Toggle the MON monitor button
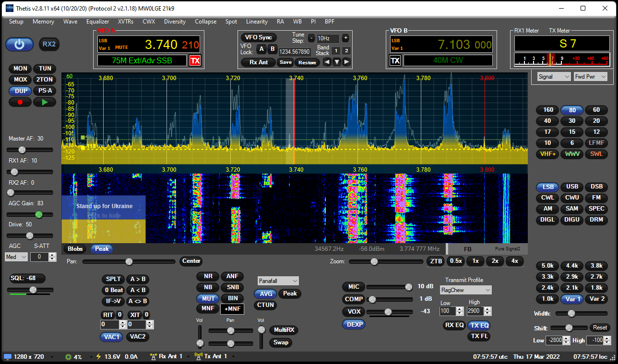Viewport: 618px width, 364px height. pos(20,69)
